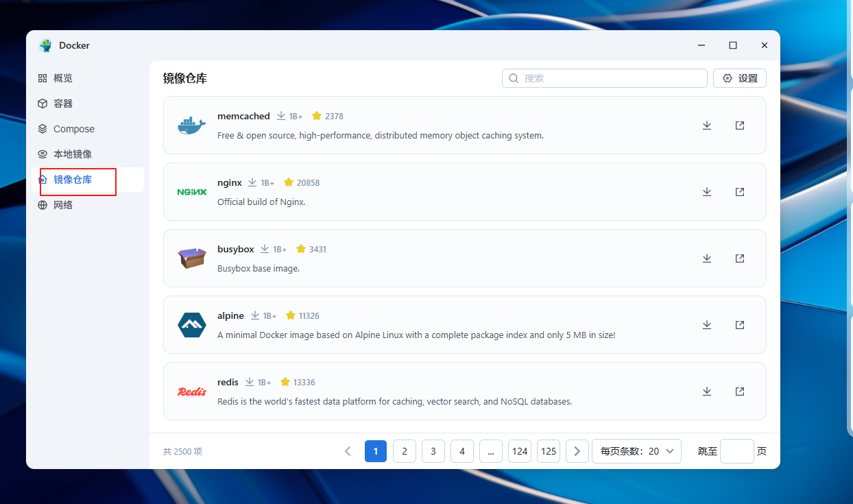Click the alpine mountain logo
The width and height of the screenshot is (853, 504).
[192, 325]
